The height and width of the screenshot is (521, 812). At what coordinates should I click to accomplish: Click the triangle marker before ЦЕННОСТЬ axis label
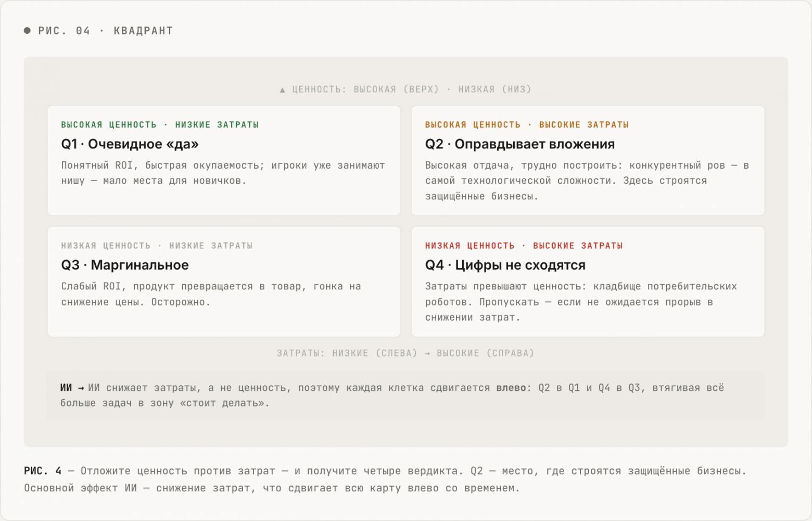pyautogui.click(x=282, y=90)
